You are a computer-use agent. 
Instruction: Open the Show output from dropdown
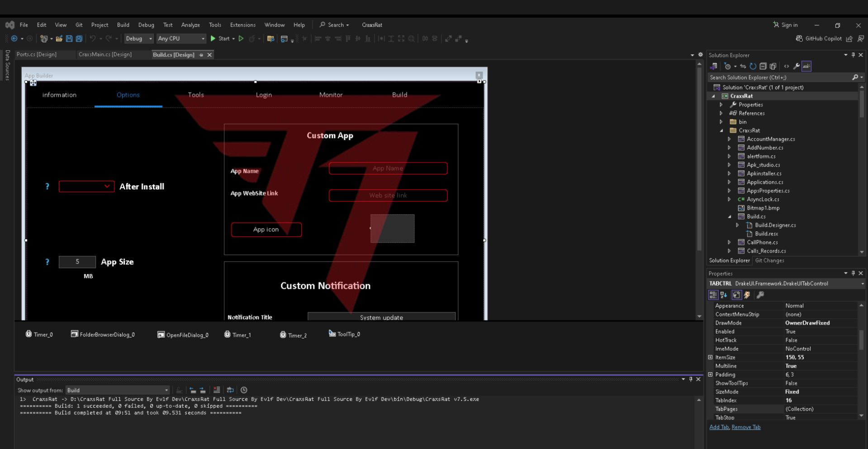[118, 390]
